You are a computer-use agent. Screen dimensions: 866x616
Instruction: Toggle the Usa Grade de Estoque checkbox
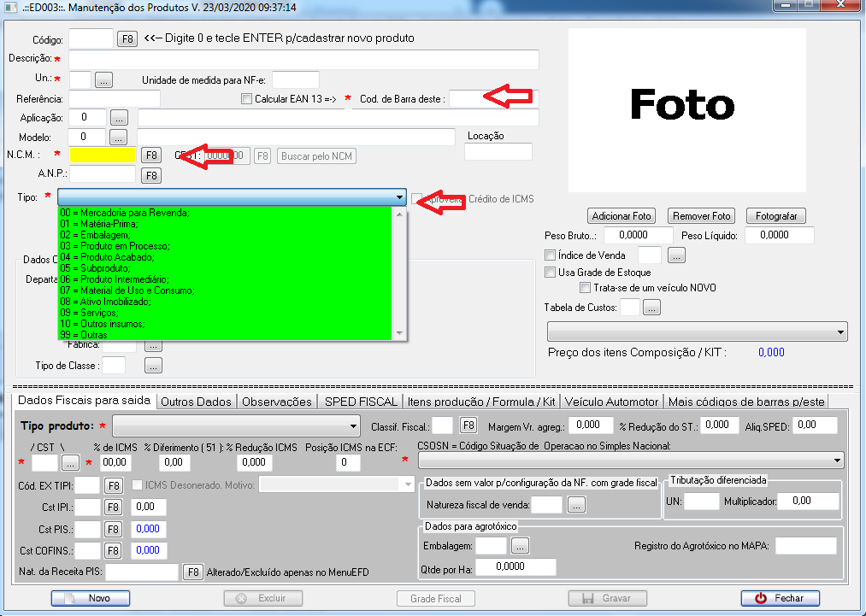tap(551, 273)
